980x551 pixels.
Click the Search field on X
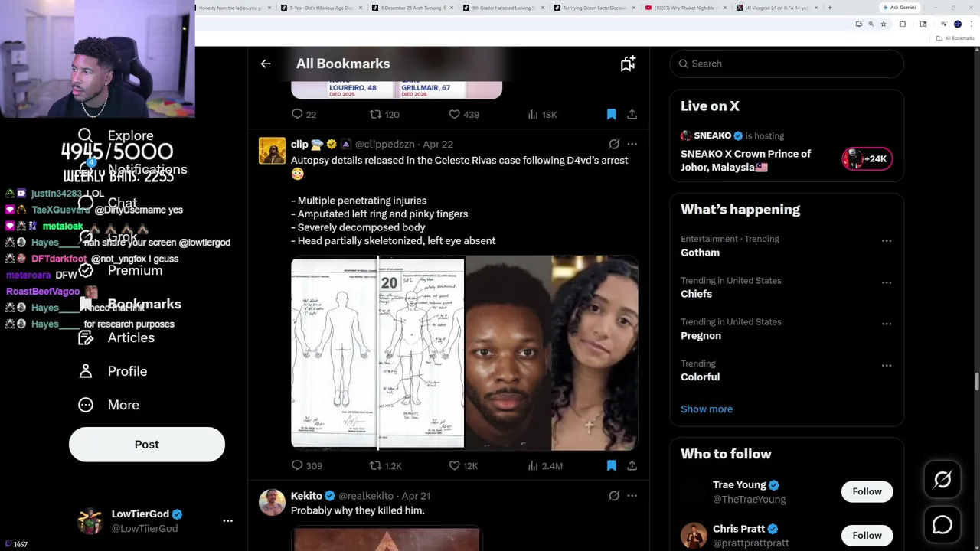tap(787, 64)
